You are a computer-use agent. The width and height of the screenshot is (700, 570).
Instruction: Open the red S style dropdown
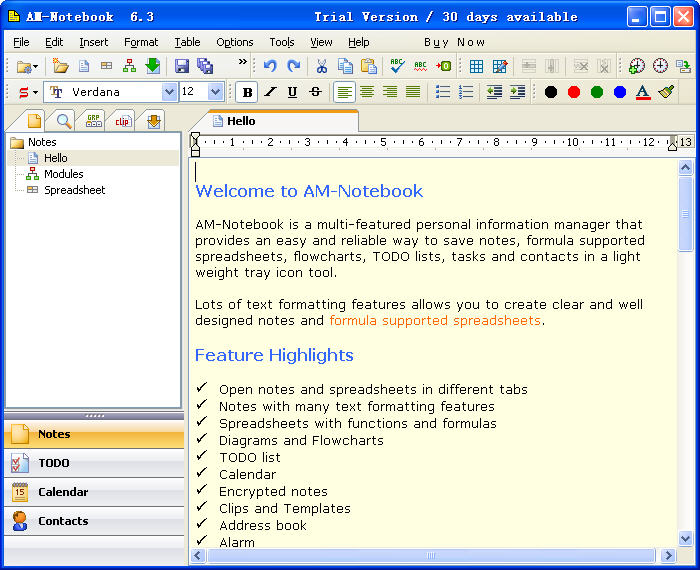click(28, 92)
